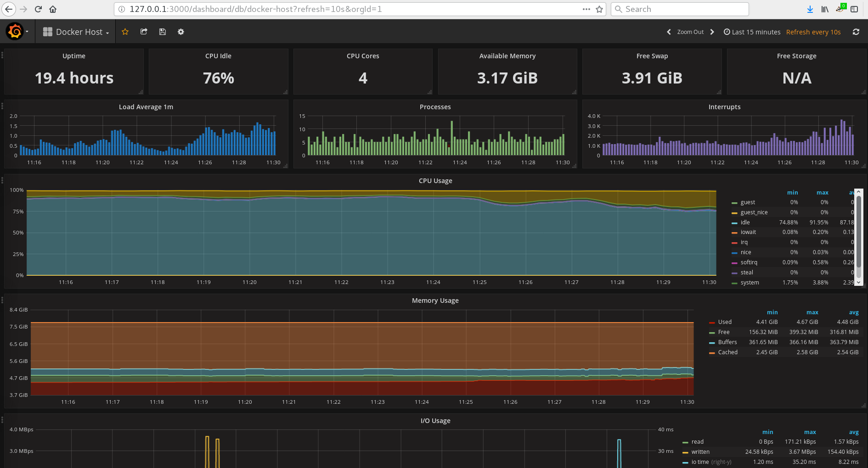Refresh the dashboard with the refresh icon
The width and height of the screenshot is (868, 468).
856,32
